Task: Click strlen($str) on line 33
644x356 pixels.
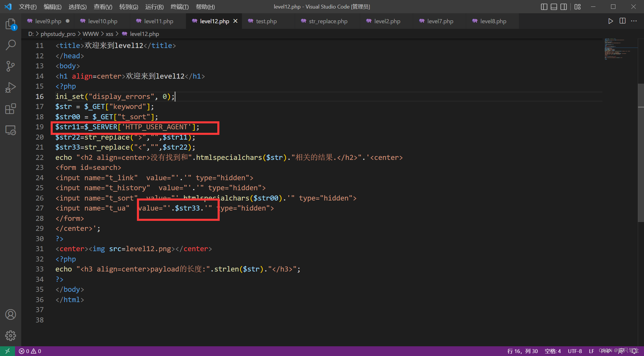Action: click(x=239, y=269)
